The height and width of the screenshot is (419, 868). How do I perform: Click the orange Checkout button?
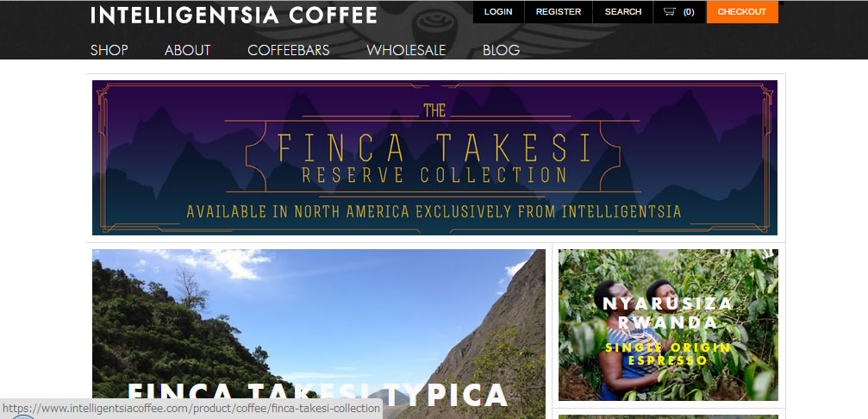click(x=742, y=11)
